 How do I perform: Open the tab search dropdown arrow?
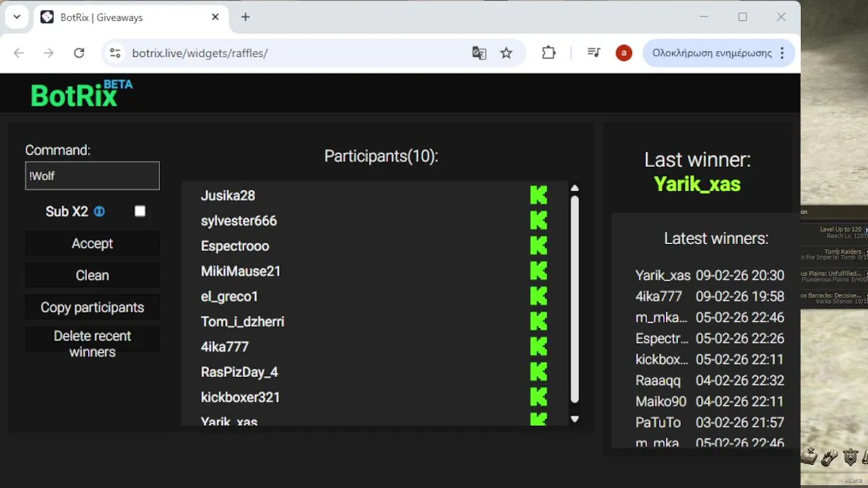pyautogui.click(x=17, y=17)
